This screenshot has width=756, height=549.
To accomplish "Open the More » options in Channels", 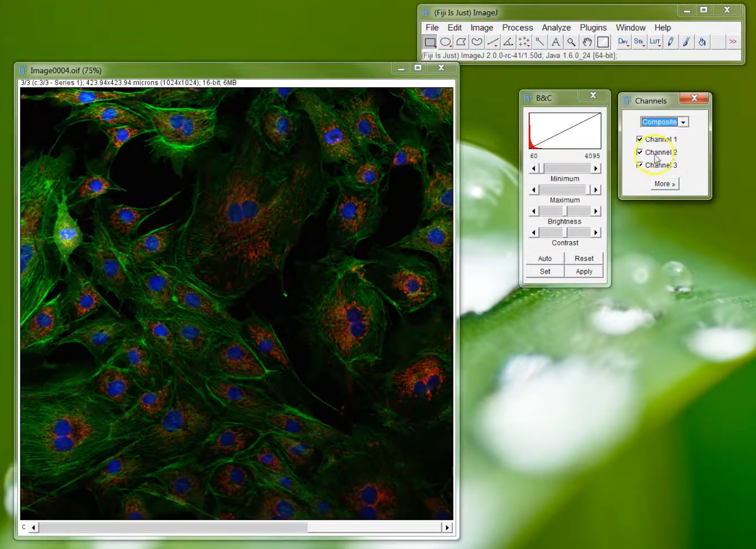I will pos(665,184).
